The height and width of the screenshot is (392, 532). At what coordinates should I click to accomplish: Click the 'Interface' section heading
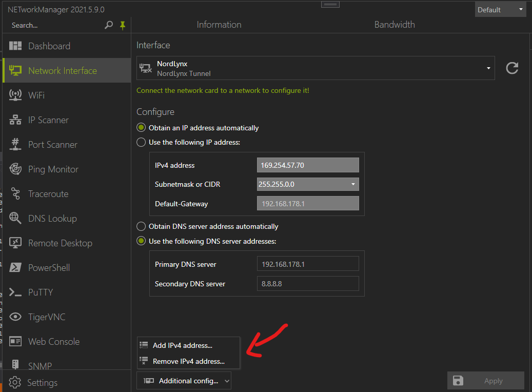click(x=153, y=45)
